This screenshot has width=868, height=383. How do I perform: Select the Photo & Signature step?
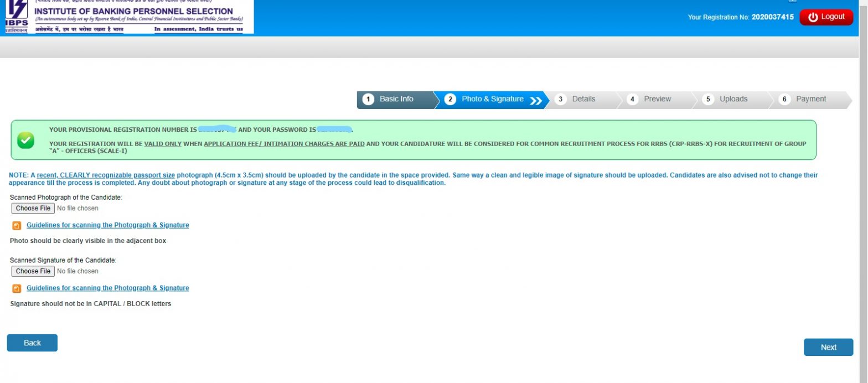click(x=492, y=99)
